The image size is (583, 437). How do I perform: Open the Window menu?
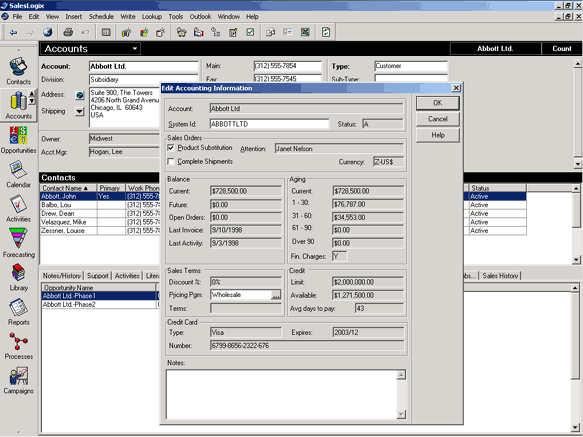click(x=228, y=16)
